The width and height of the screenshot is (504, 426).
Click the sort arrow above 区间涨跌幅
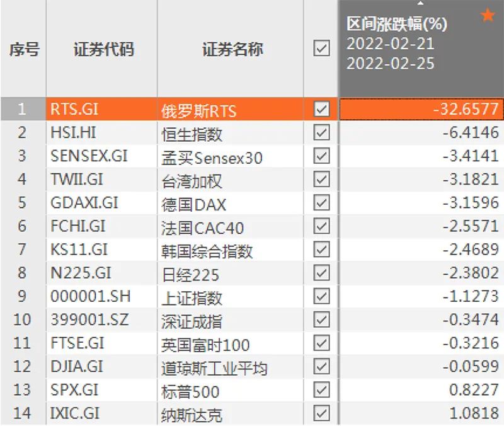tap(420, 3)
